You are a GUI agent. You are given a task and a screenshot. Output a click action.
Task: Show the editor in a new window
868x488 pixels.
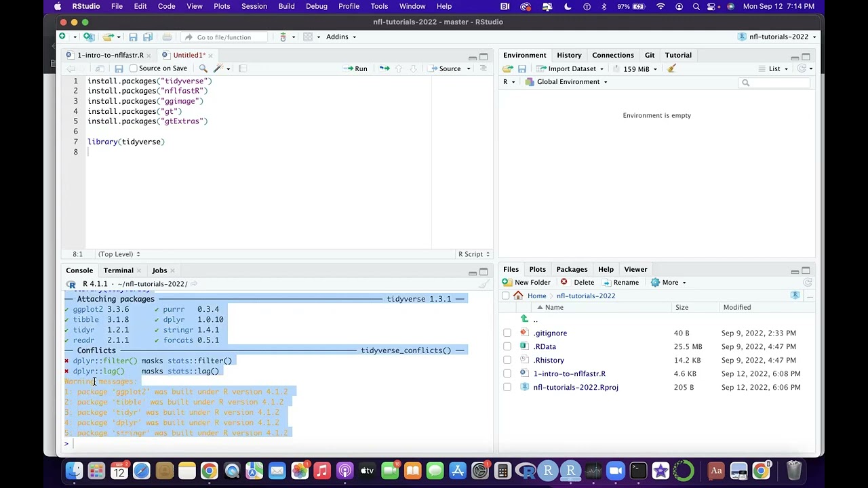click(100, 68)
